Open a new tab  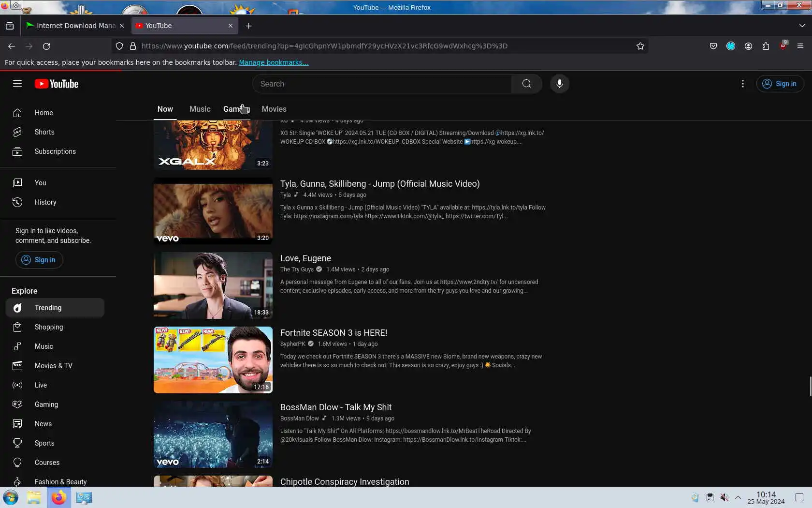(248, 26)
